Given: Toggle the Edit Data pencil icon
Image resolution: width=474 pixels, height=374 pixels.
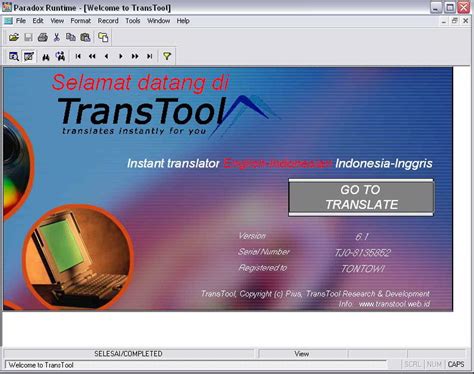Looking at the screenshot, I should click(29, 56).
